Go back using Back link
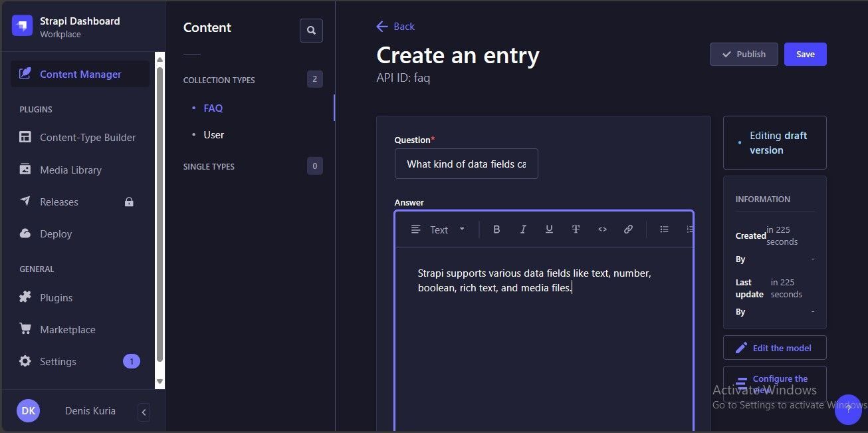 pyautogui.click(x=395, y=27)
